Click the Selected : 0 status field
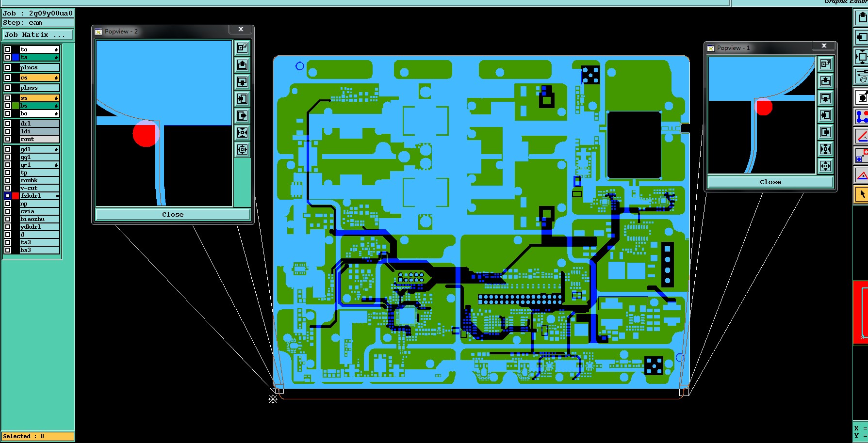The width and height of the screenshot is (868, 443). click(38, 436)
